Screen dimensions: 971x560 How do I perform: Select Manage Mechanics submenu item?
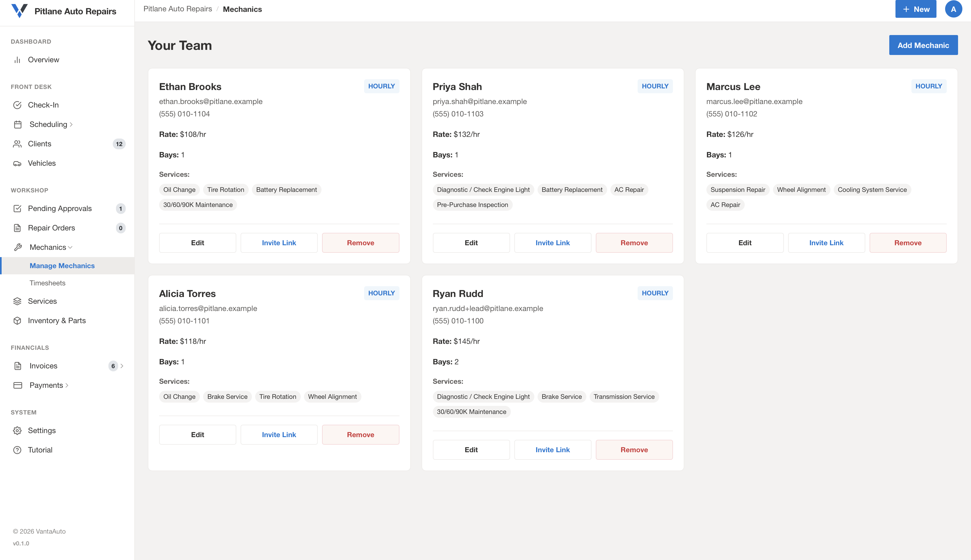(x=67, y=266)
